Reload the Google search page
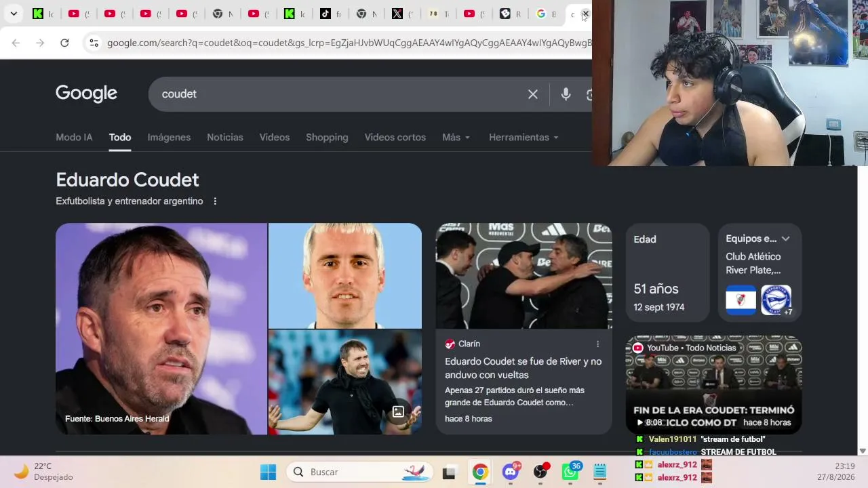 pyautogui.click(x=64, y=43)
